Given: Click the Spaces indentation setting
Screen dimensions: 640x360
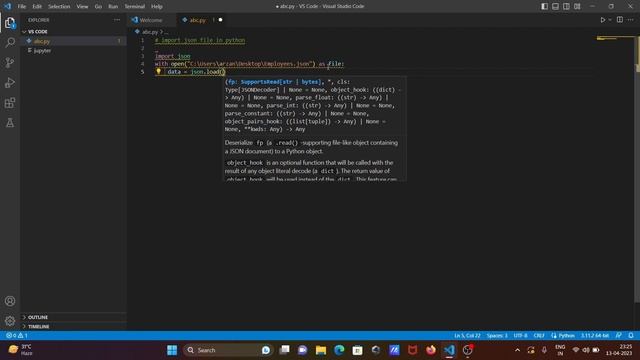Looking at the screenshot, I should (x=497, y=336).
